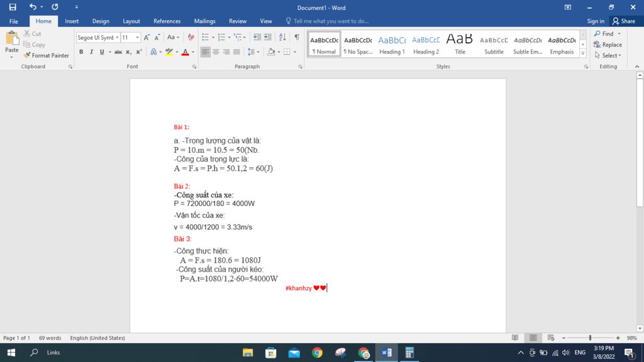Open Calculator from the taskbar

409,353
